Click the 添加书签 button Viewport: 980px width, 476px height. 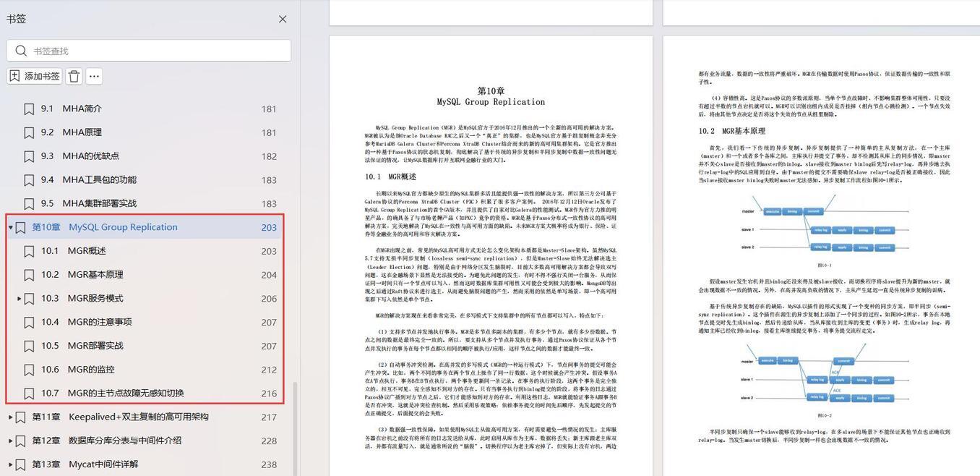[x=35, y=76]
